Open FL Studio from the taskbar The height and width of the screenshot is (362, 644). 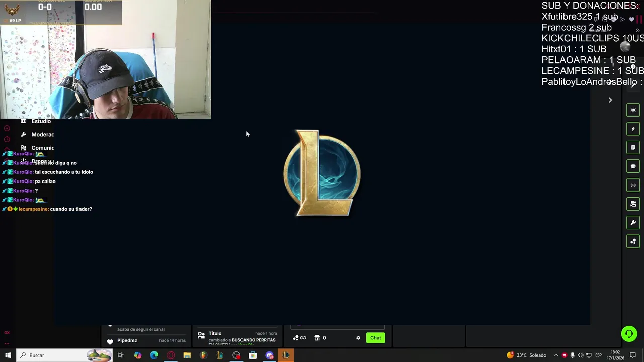pos(203,355)
